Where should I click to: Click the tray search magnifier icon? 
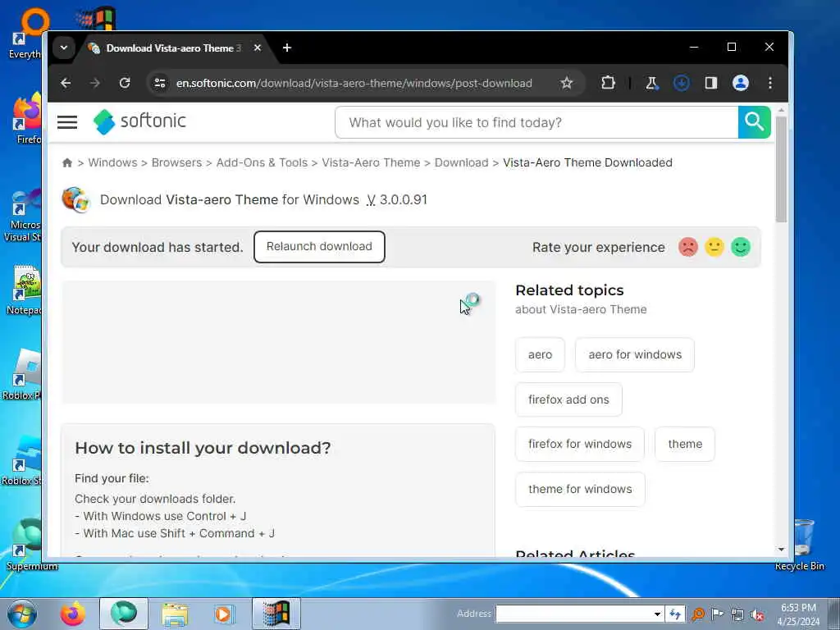point(698,614)
